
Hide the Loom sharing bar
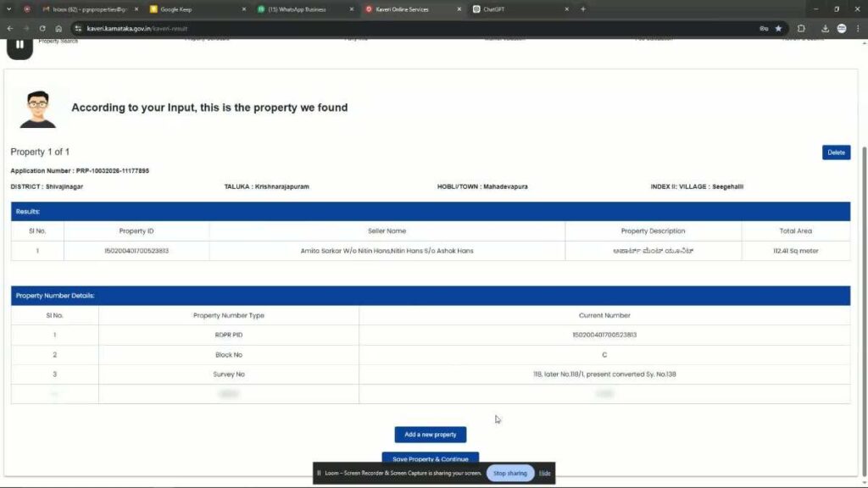(x=545, y=473)
